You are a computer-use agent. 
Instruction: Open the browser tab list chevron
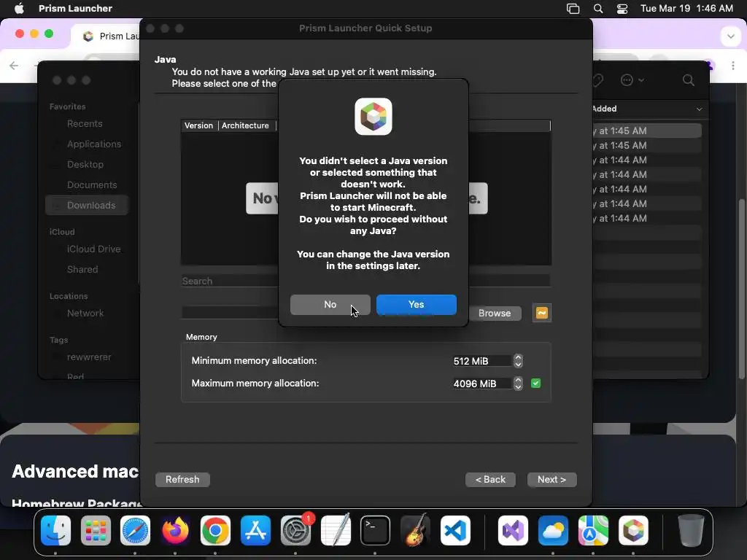click(x=730, y=36)
